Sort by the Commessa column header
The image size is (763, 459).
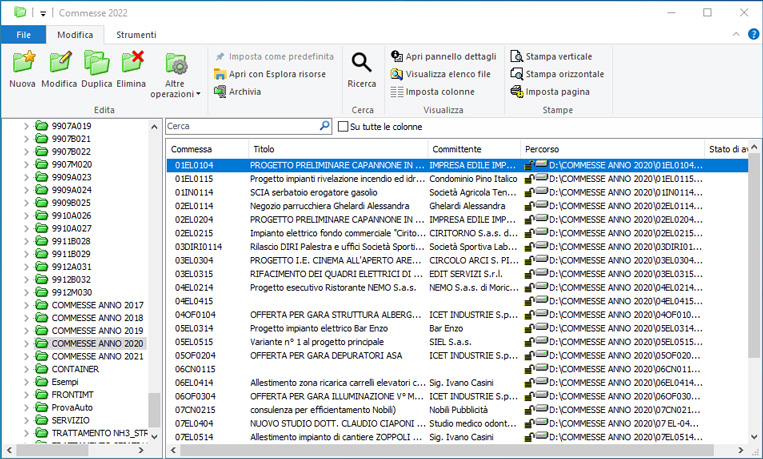[208, 149]
